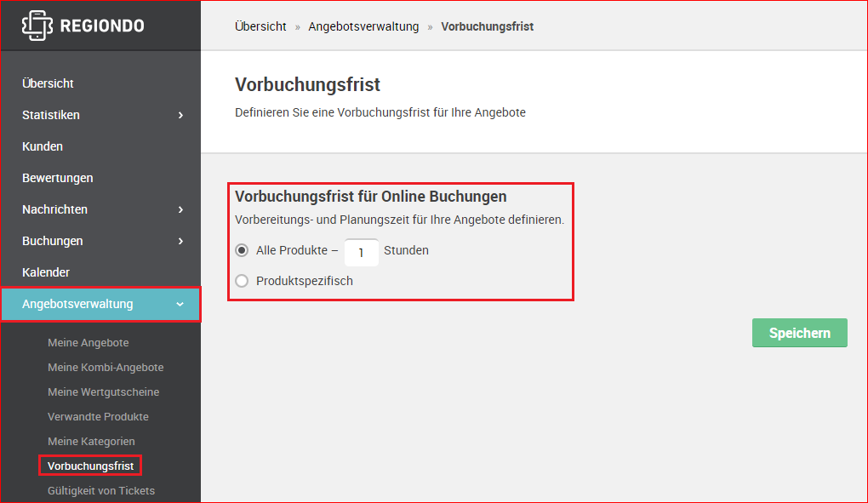Save settings with the Speichern button

click(799, 333)
